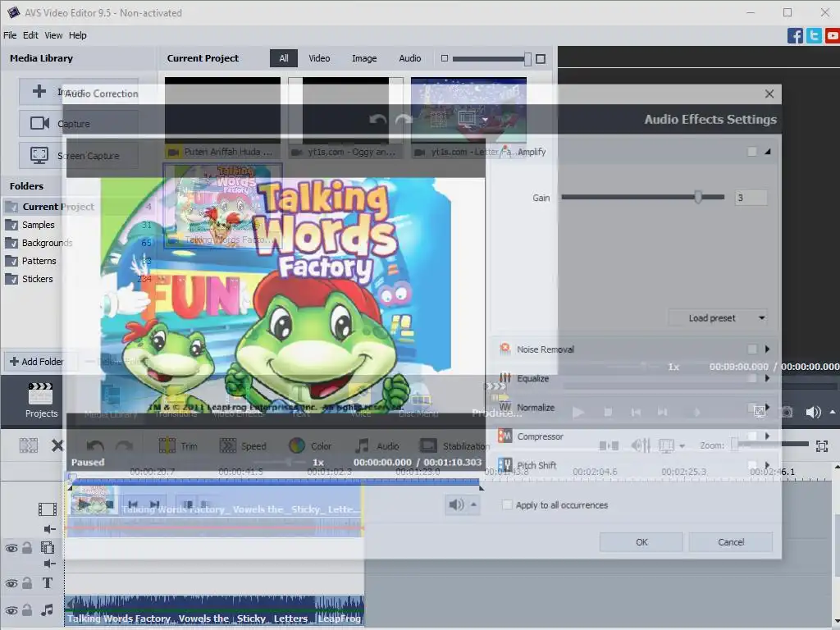
Task: Select the Video filter tab
Action: [319, 58]
